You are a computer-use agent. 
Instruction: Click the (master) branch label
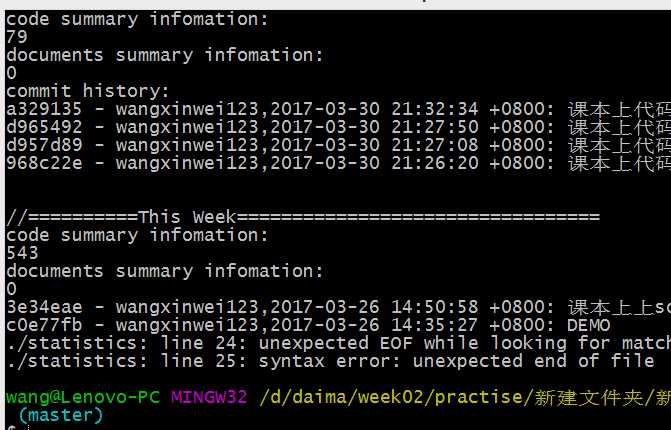61,415
